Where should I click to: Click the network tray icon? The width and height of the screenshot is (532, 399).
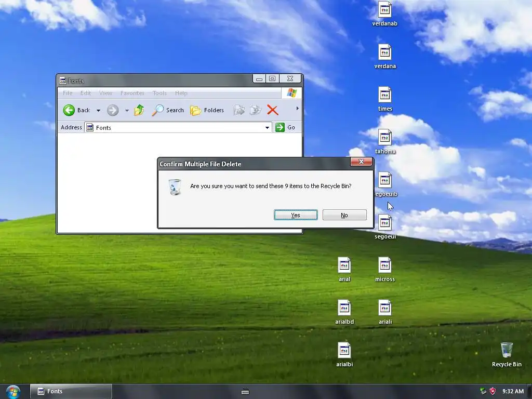(483, 391)
